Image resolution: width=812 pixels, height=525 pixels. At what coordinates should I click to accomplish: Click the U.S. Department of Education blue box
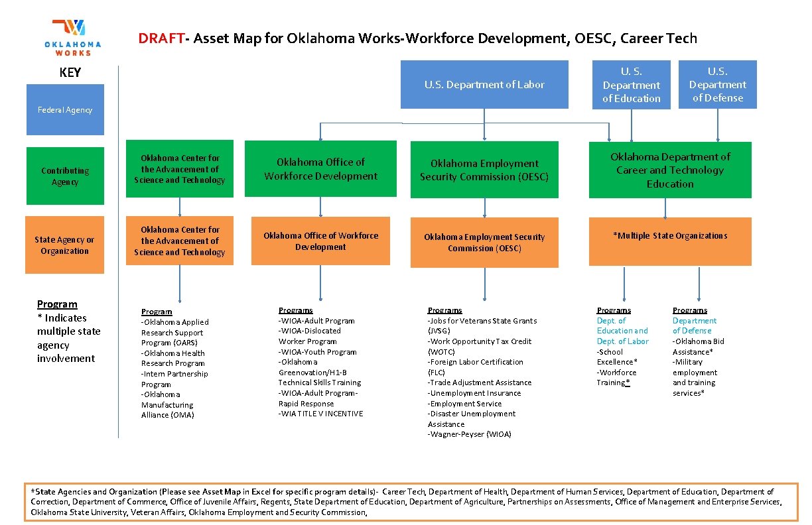pos(631,84)
